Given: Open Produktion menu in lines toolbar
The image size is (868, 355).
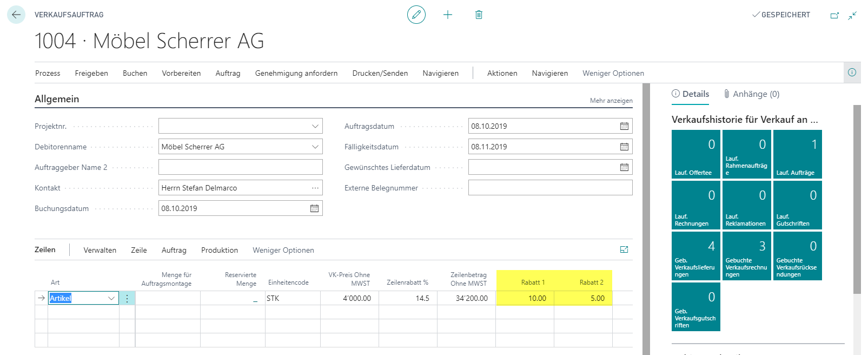Looking at the screenshot, I should 220,250.
